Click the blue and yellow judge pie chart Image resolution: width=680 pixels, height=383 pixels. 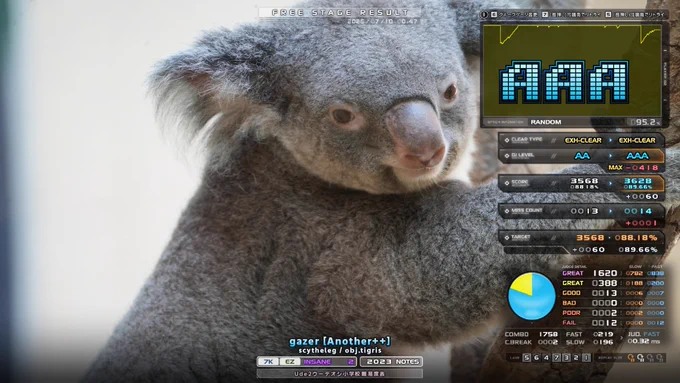click(x=532, y=296)
